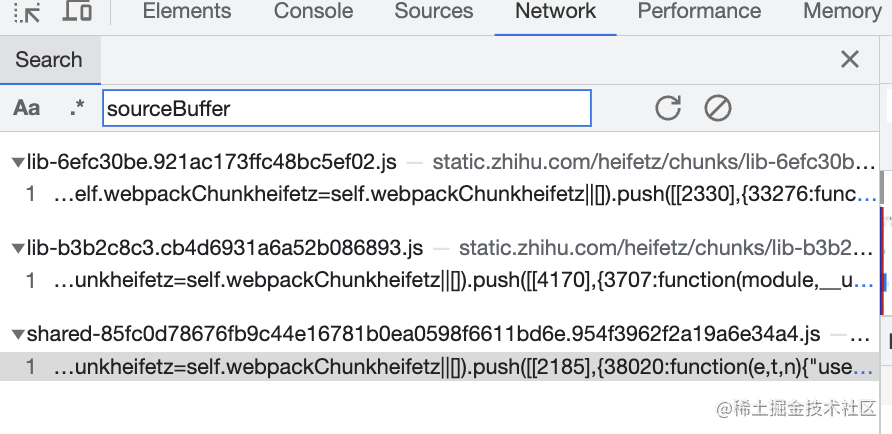Toggle the device toolbar icon
Screen dimensions: 892x434
[x=77, y=12]
